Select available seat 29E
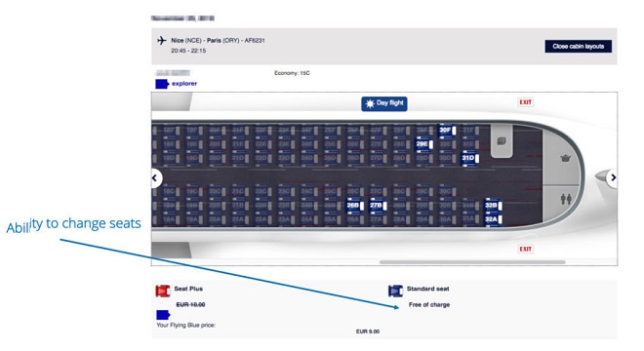This screenshot has width=644, height=351. (424, 144)
